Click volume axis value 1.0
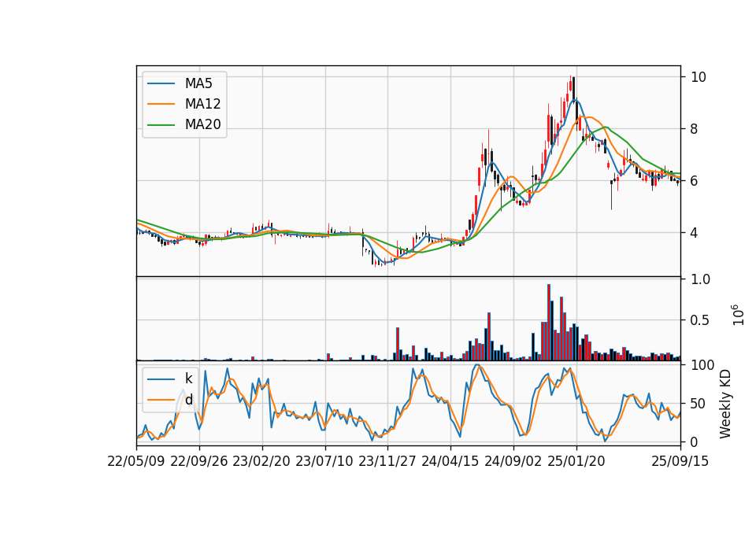The image size is (756, 543). point(700,279)
